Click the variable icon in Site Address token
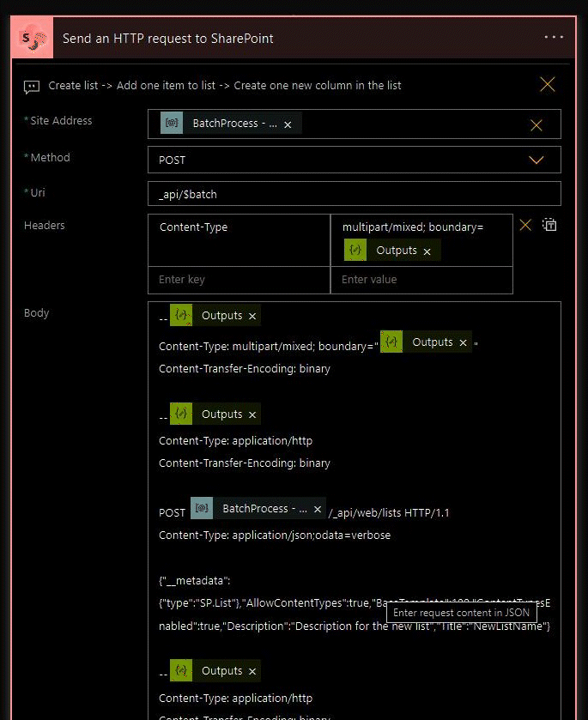Viewport: 588px width, 720px height. 172,123
